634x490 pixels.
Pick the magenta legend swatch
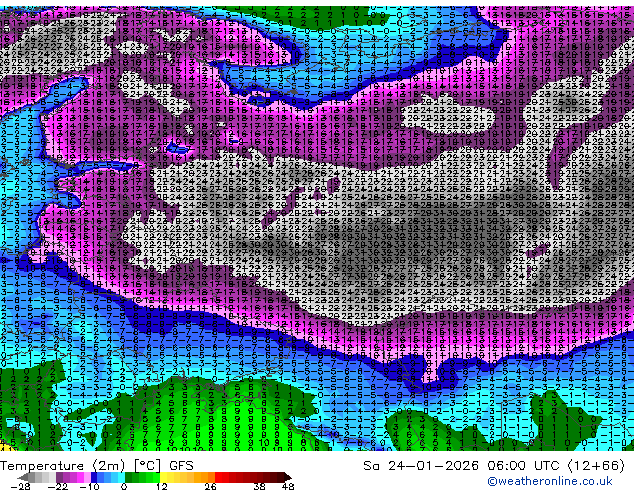click(x=80, y=477)
